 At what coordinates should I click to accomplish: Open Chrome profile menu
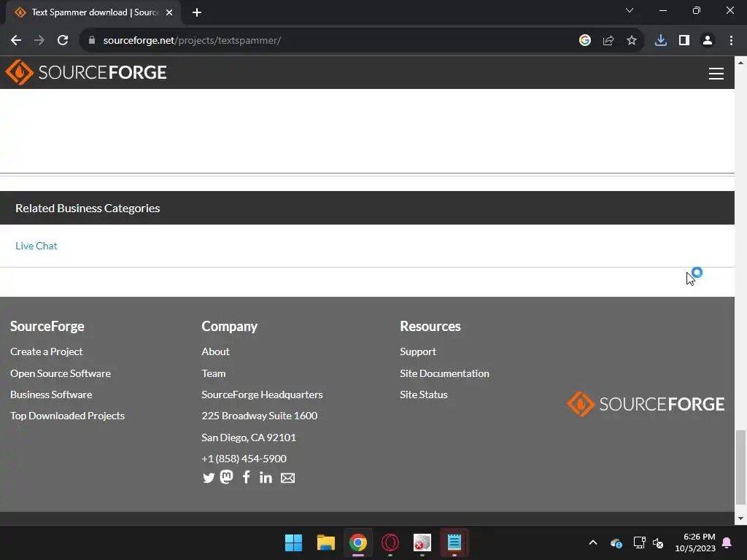(708, 41)
